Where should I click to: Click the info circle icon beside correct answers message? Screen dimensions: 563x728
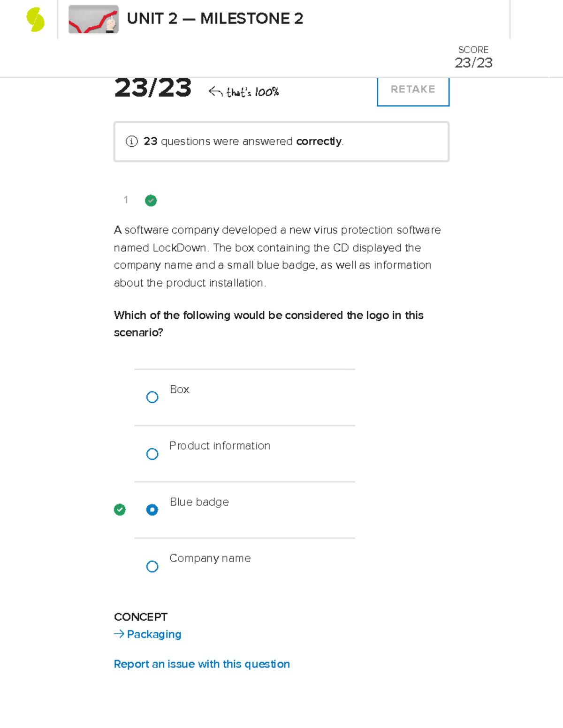point(132,141)
